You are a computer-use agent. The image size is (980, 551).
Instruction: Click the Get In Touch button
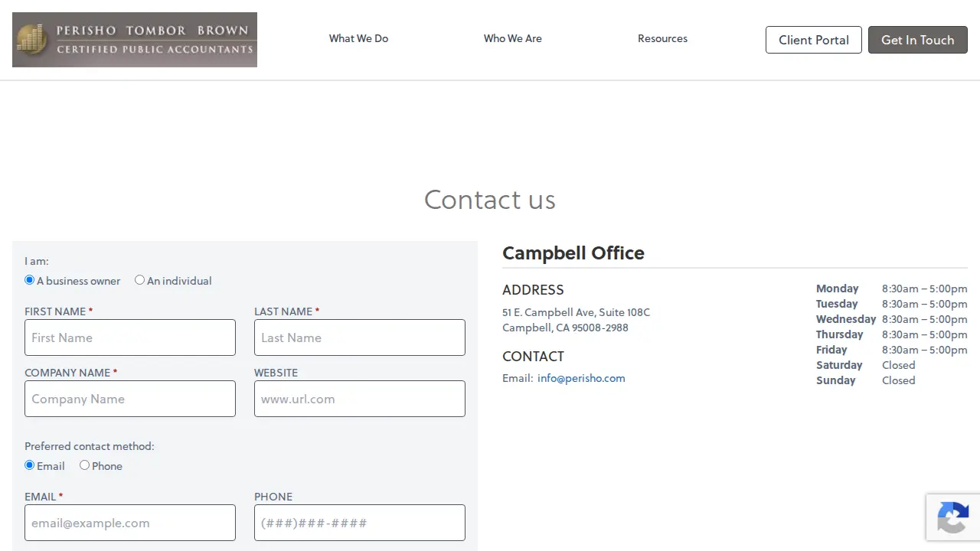point(918,40)
